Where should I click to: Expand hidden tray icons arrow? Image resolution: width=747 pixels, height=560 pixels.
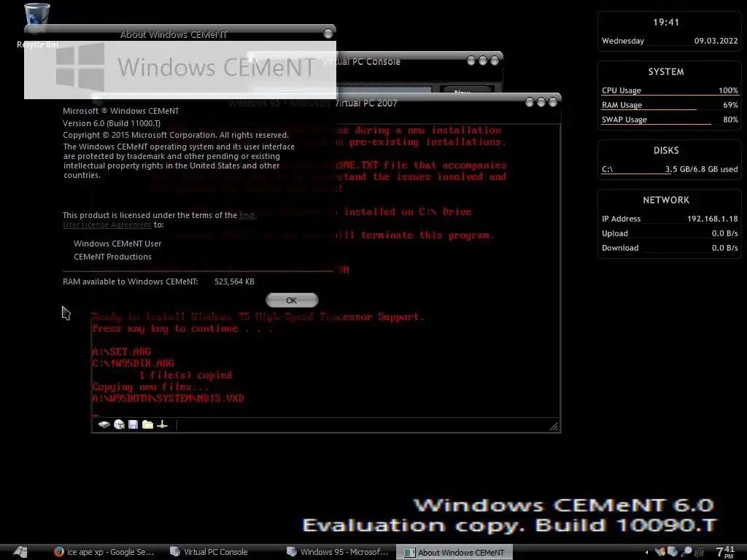pyautogui.click(x=646, y=553)
